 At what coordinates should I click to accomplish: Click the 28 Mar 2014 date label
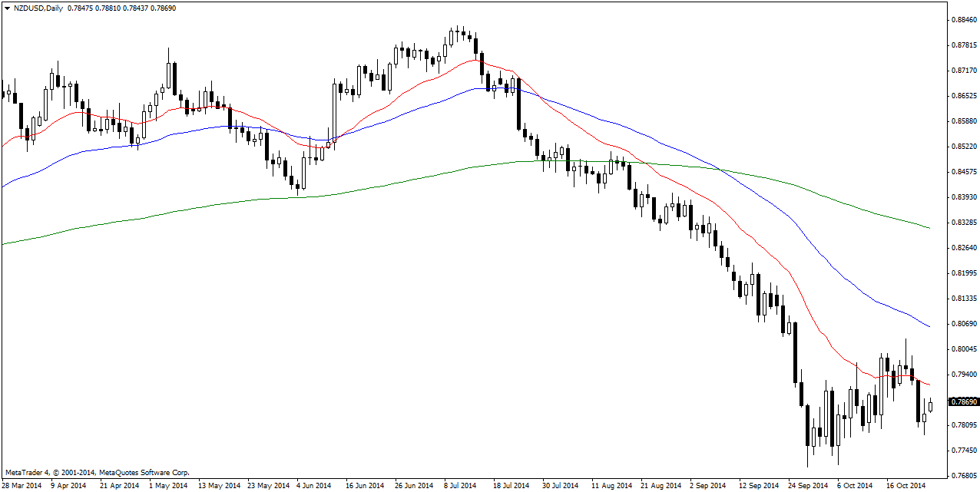pos(22,485)
